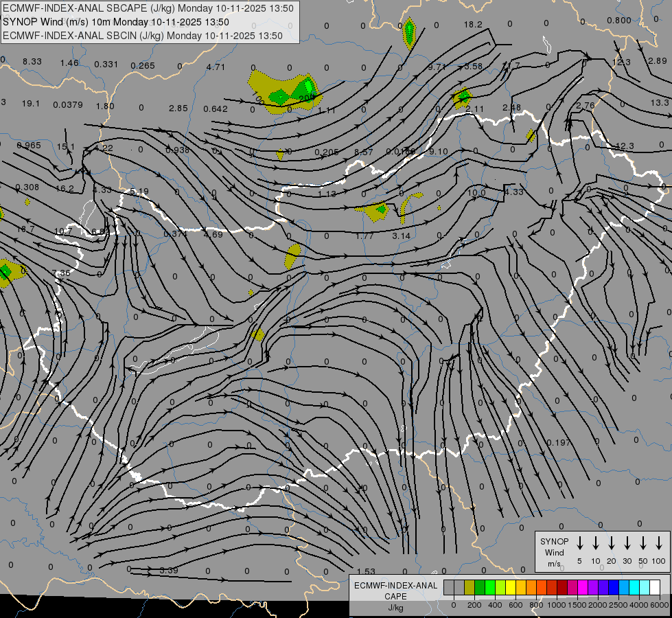This screenshot has height=618, width=672.
Task: Click the ECMWF-INDEX-ANAL CAPE legend title
Action: click(395, 591)
